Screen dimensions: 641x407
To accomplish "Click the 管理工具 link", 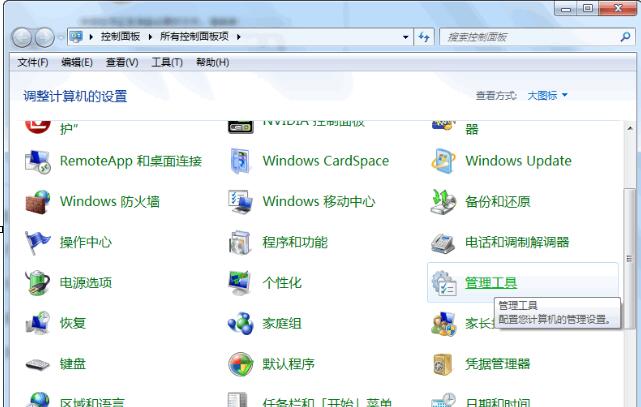I will click(x=490, y=283).
